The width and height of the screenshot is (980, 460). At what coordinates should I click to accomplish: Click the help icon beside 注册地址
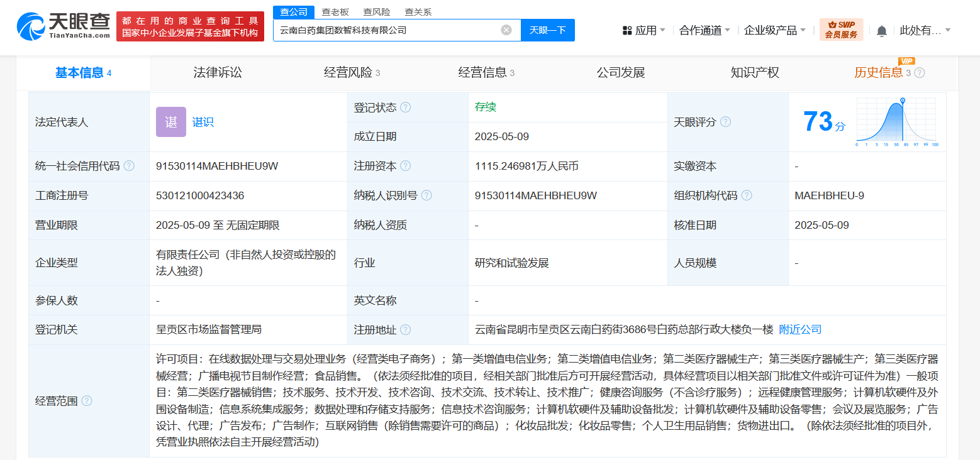coord(408,329)
